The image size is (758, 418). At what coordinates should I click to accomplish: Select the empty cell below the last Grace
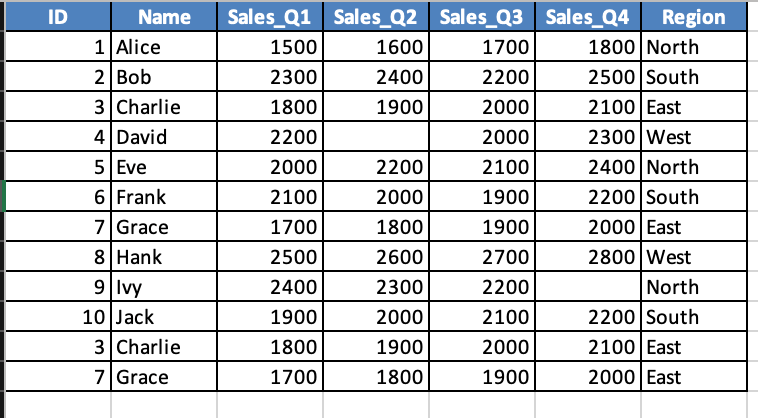coord(164,405)
